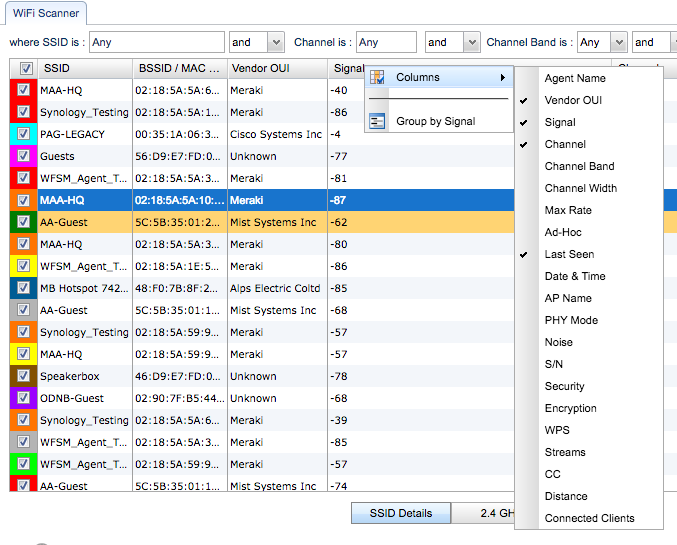The width and height of the screenshot is (677, 545).
Task: Enable the Connected Clients column
Action: (x=589, y=519)
